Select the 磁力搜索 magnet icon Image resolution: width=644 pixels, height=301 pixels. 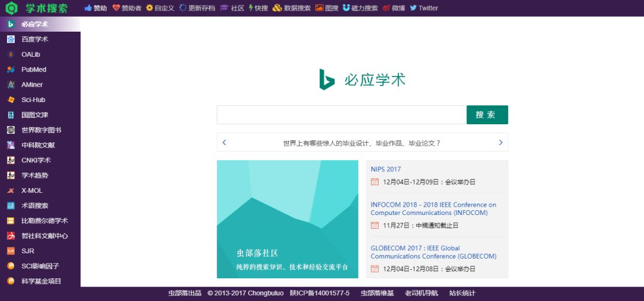pyautogui.click(x=346, y=8)
